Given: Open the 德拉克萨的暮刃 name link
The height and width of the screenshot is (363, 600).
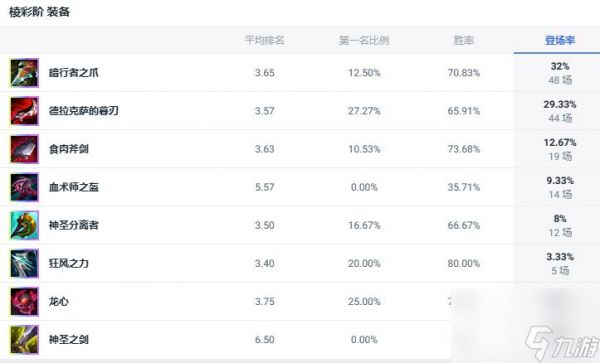Looking at the screenshot, I should click(x=84, y=111).
